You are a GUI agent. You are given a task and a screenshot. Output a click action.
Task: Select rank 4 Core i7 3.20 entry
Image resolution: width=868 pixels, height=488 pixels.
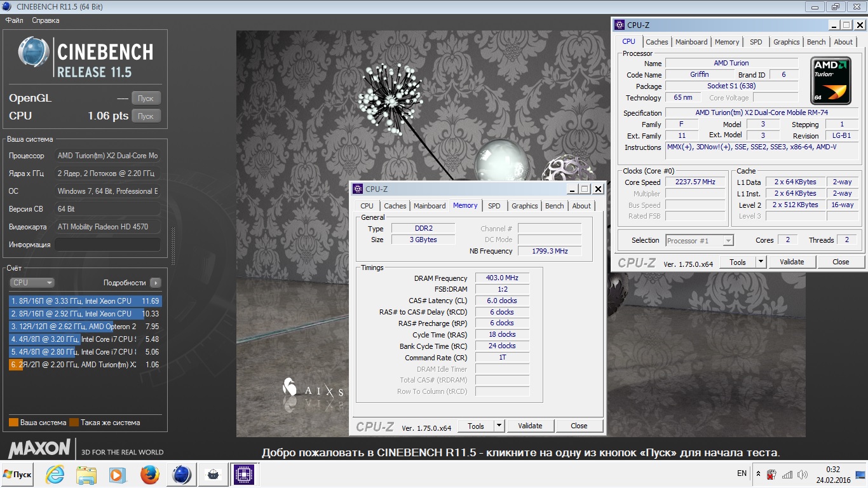85,339
